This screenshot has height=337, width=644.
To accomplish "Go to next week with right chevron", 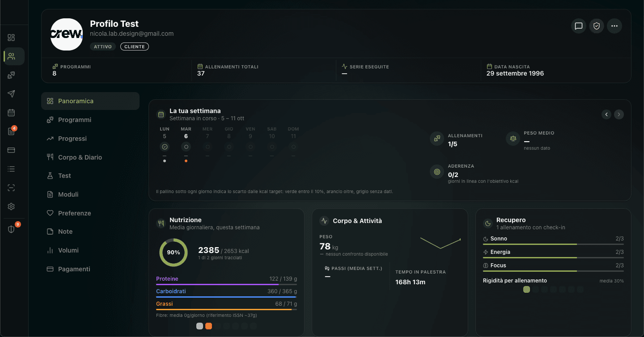I will coord(619,114).
